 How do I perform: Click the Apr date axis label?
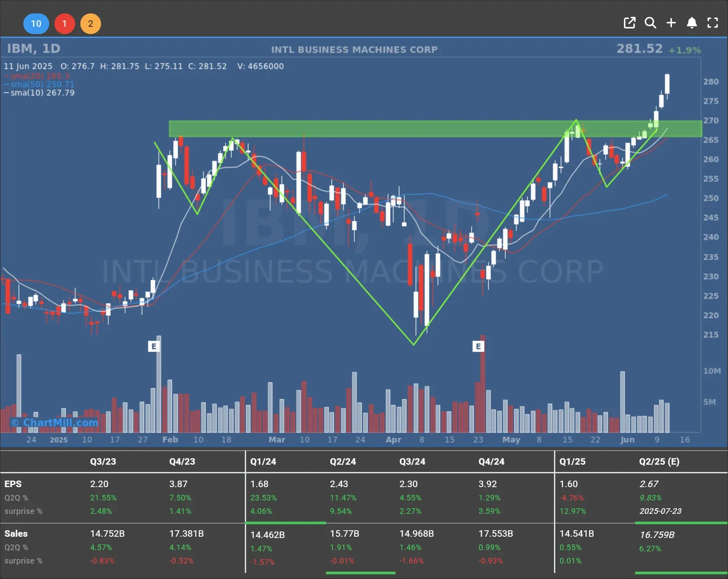click(393, 440)
